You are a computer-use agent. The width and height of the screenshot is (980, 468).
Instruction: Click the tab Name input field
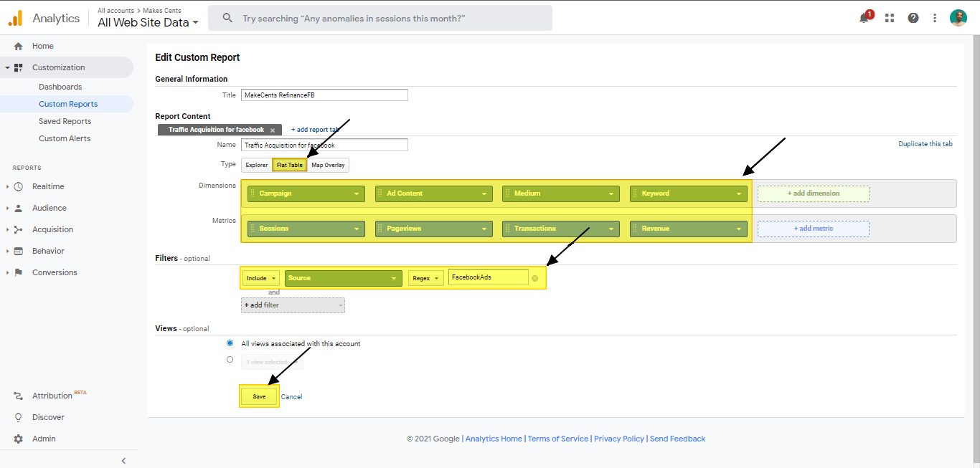point(324,145)
